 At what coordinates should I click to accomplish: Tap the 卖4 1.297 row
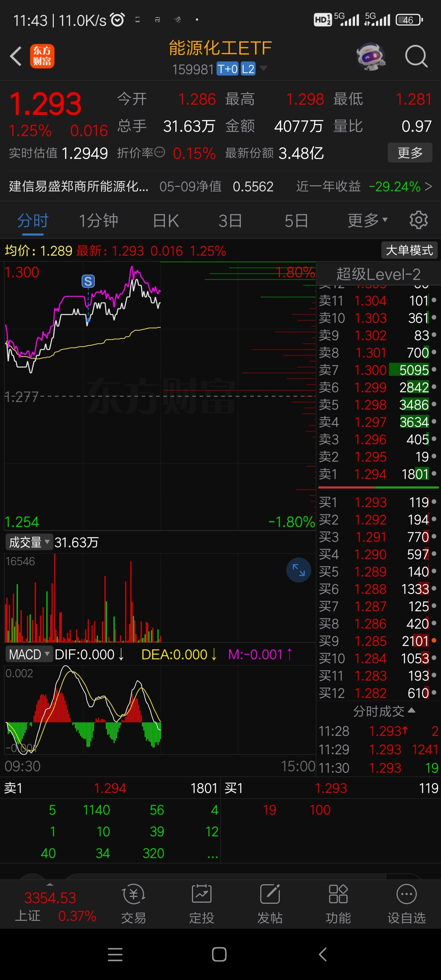tap(378, 422)
